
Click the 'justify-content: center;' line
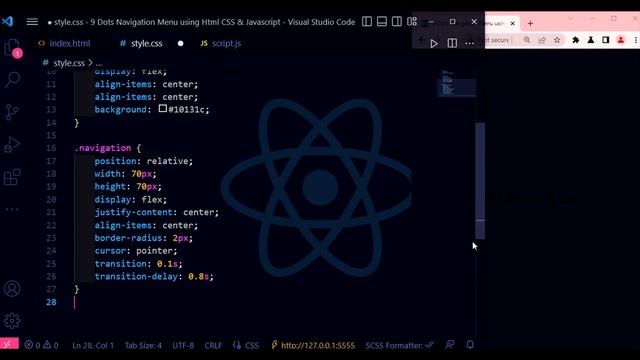(157, 212)
